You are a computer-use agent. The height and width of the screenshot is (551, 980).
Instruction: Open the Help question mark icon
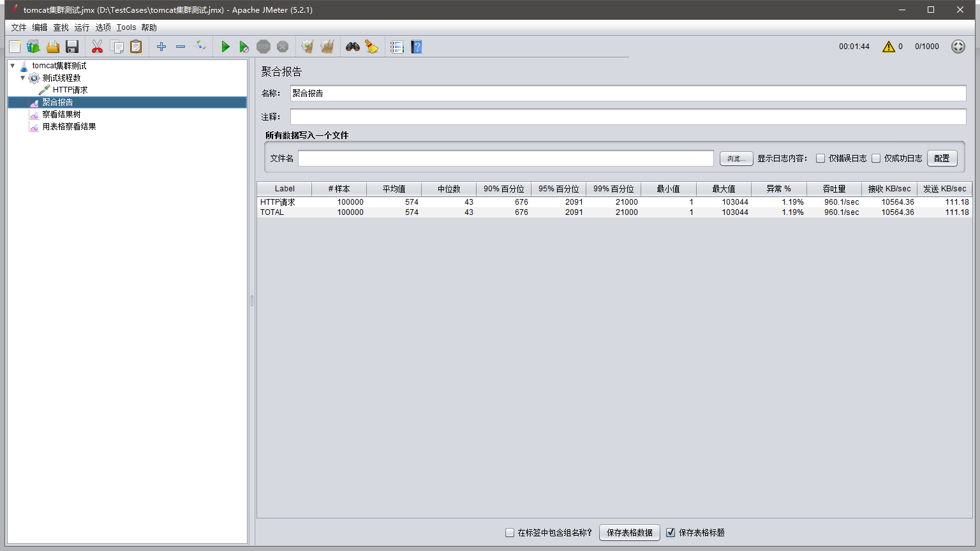(x=417, y=47)
